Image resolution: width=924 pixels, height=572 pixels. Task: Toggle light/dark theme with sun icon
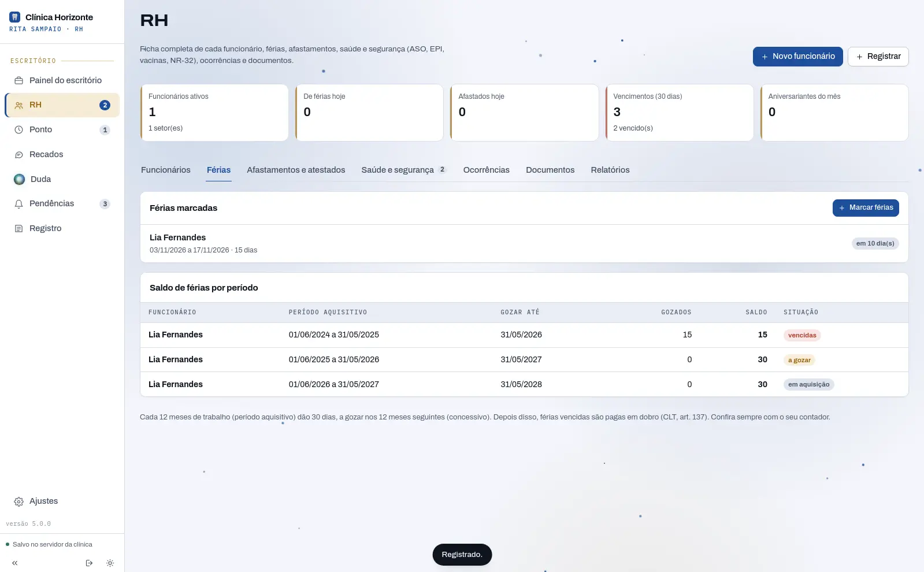click(110, 563)
